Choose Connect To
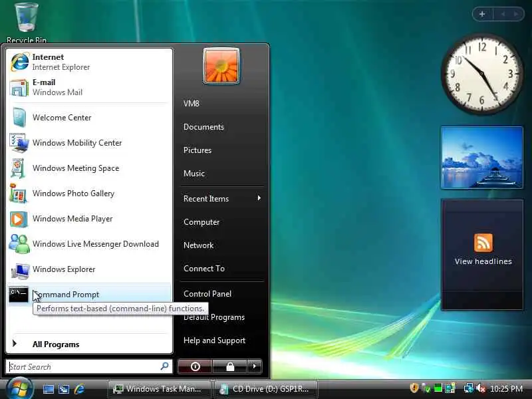The height and width of the screenshot is (399, 532). pyautogui.click(x=204, y=269)
